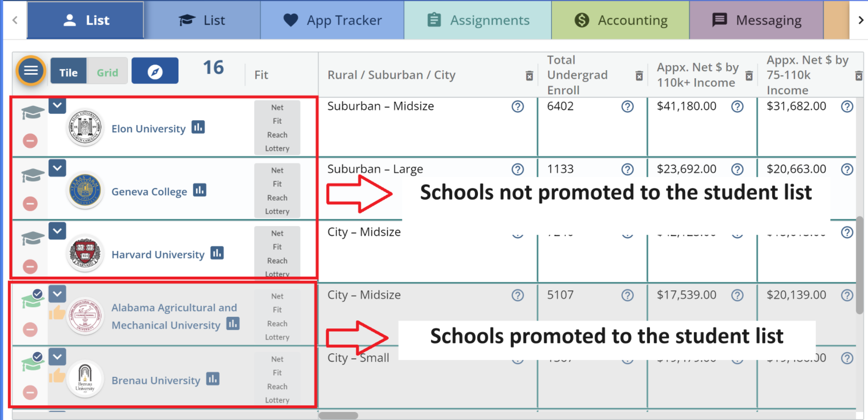Screen dimensions: 868x420
Task: Promote Geneva College with graduation cap icon
Action: tap(33, 175)
